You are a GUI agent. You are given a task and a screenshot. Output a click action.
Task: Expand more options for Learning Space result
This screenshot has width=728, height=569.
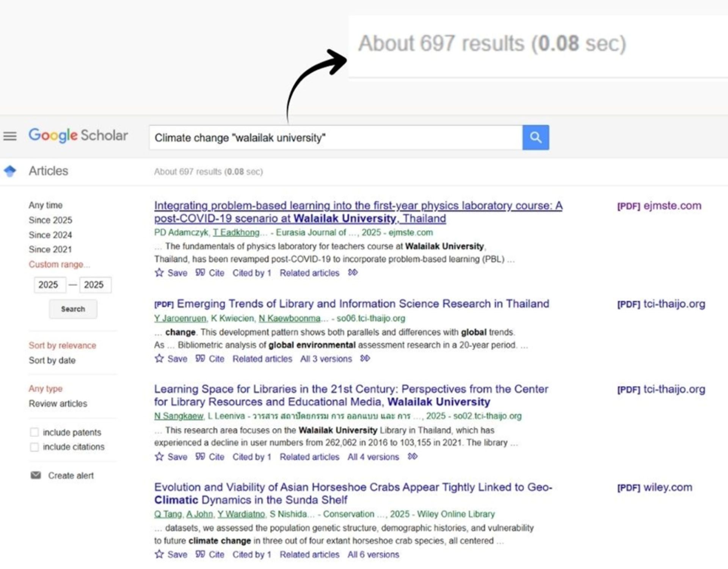click(x=412, y=456)
